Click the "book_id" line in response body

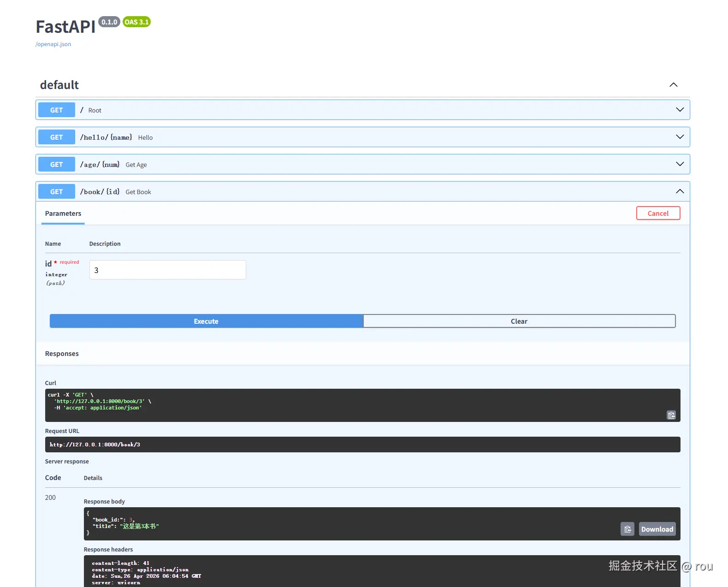(113, 520)
